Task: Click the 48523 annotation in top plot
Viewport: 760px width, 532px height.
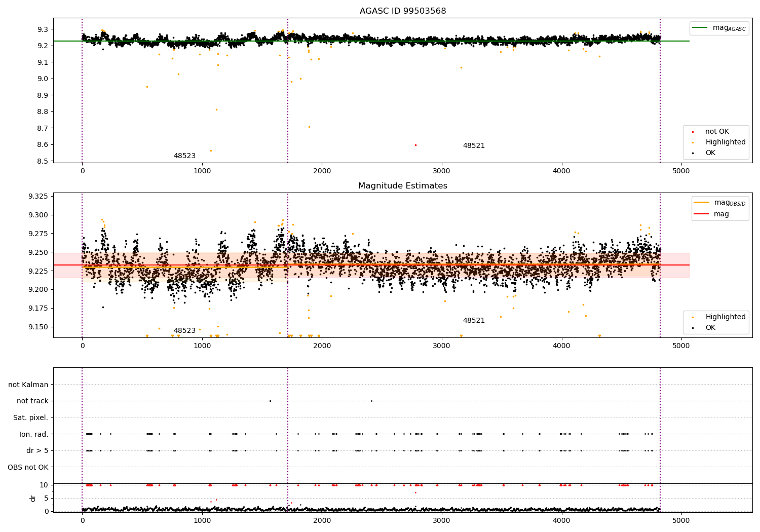Action: (x=184, y=156)
